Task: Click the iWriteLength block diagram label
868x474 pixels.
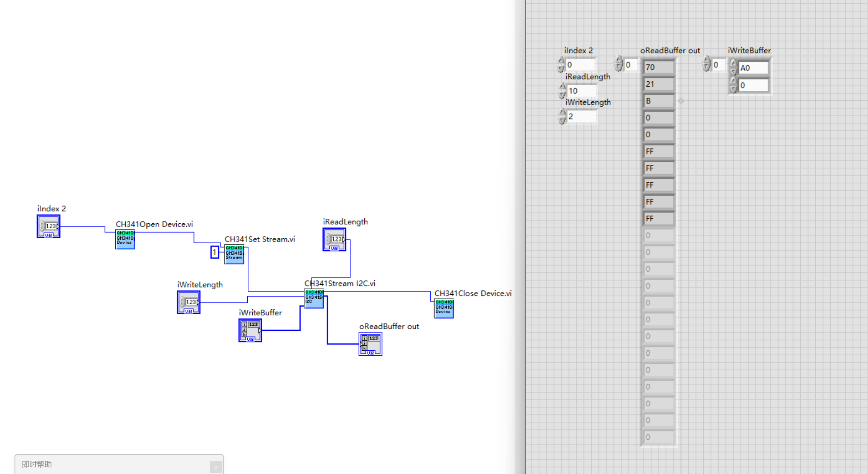Action: [200, 285]
